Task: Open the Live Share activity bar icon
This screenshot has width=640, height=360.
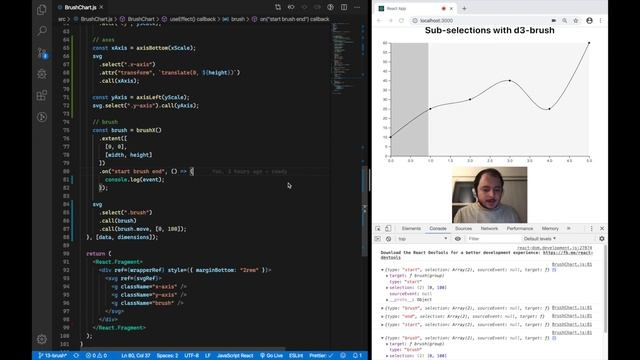Action: coord(42,117)
